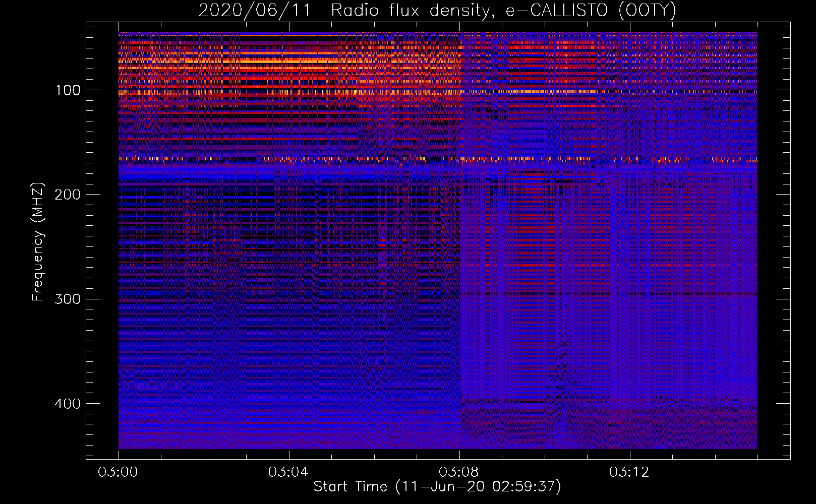
Task: Click the 300 frequency tick label
Action: click(68, 299)
